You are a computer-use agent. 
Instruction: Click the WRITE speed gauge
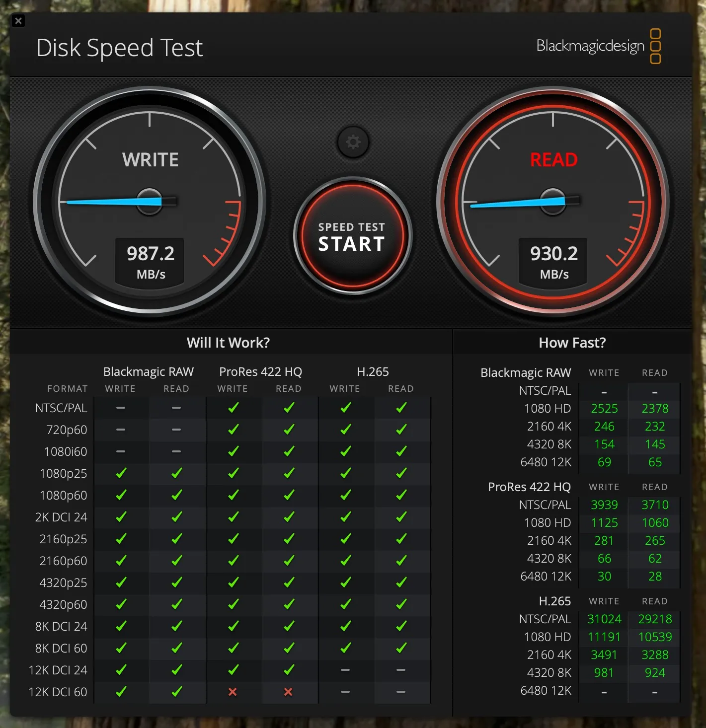click(149, 199)
